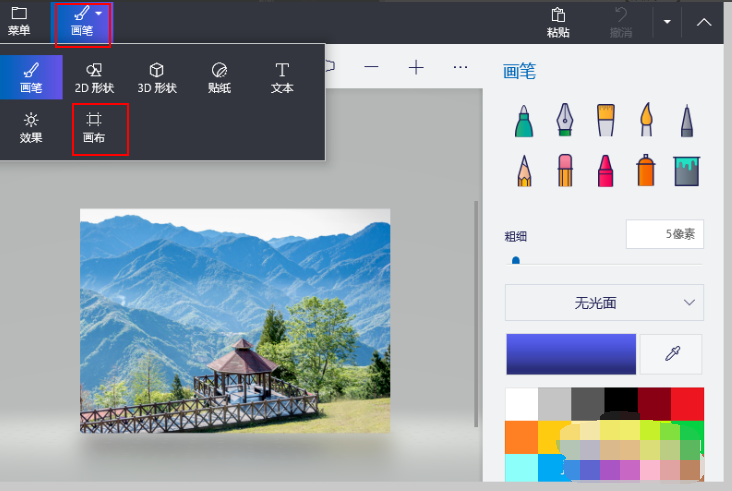Expand the 无光面 material dropdown
The width and height of the screenshot is (732, 491).
point(604,302)
